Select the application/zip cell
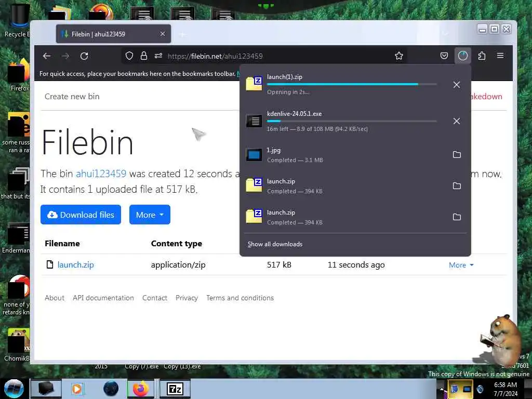Image resolution: width=532 pixels, height=399 pixels. tap(178, 265)
